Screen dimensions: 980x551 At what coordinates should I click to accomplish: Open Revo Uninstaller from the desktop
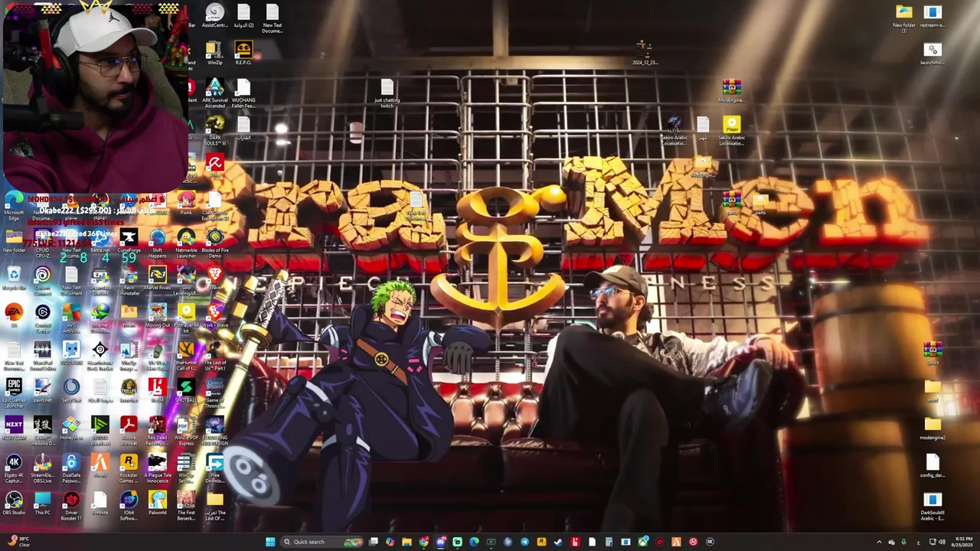[129, 279]
